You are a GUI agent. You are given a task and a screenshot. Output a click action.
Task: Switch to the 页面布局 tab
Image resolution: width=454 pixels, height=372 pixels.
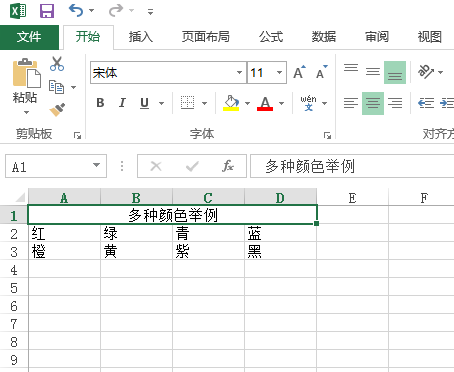206,37
